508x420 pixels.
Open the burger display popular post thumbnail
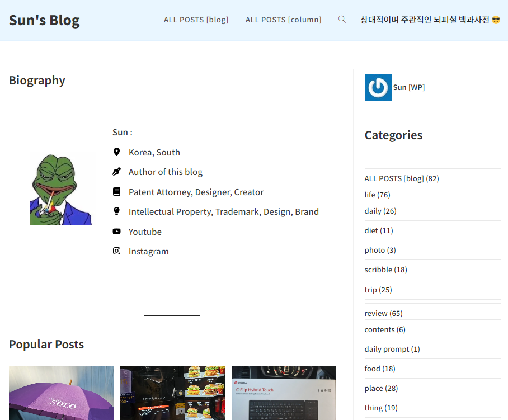tap(172, 393)
